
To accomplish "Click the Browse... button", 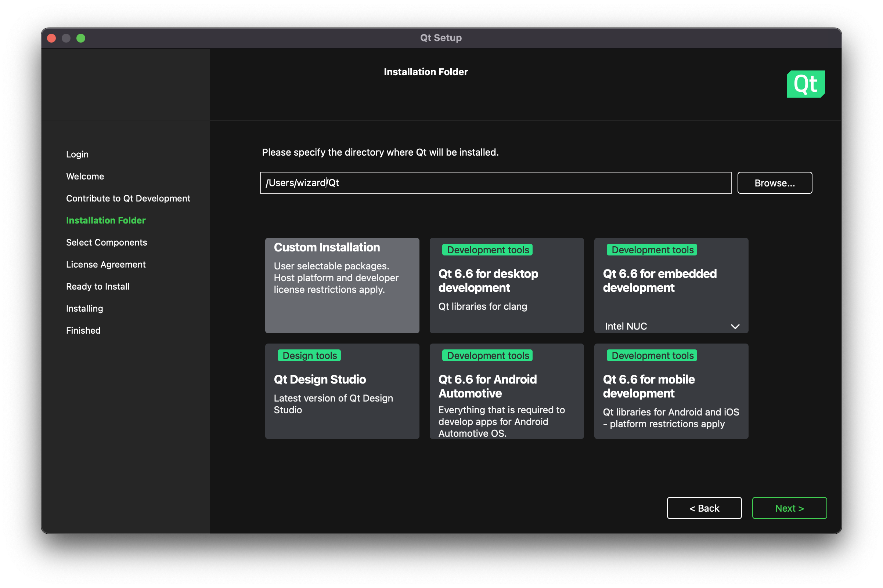I will [774, 183].
